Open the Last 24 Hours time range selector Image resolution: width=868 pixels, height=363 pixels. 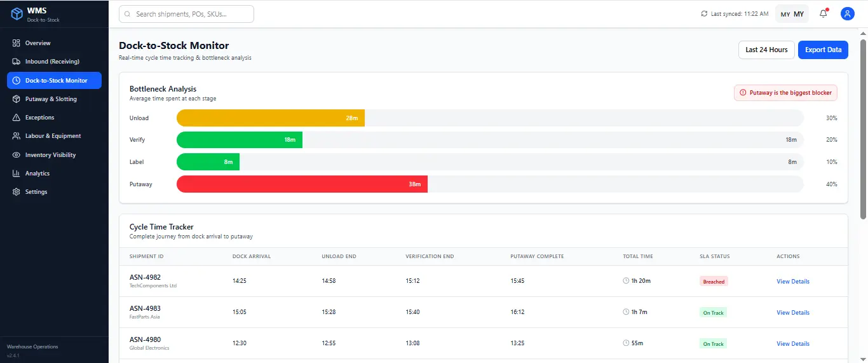tap(766, 50)
